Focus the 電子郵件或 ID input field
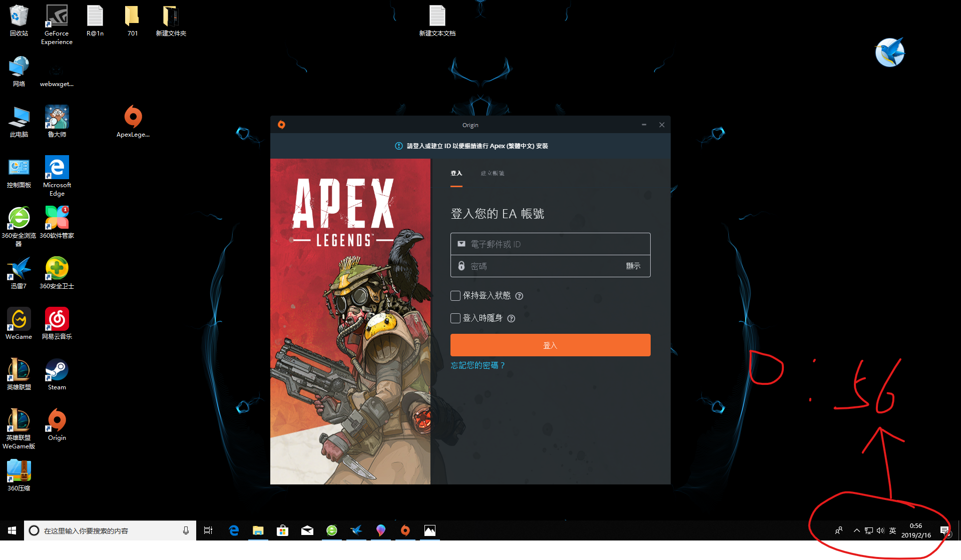The width and height of the screenshot is (961, 560). click(550, 244)
